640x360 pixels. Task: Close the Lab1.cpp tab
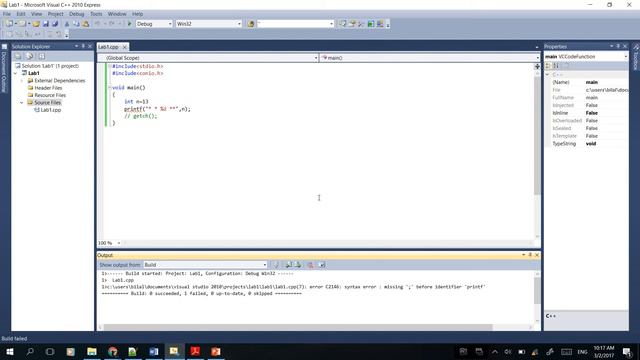[x=125, y=47]
